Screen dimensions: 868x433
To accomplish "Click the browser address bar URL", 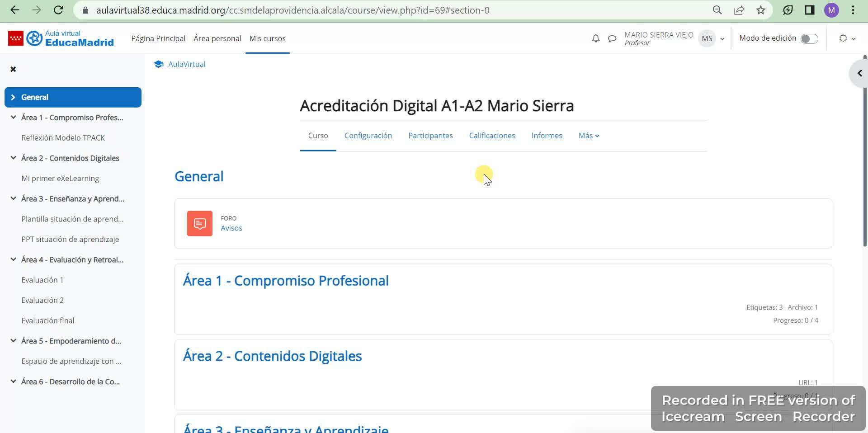I will [292, 10].
